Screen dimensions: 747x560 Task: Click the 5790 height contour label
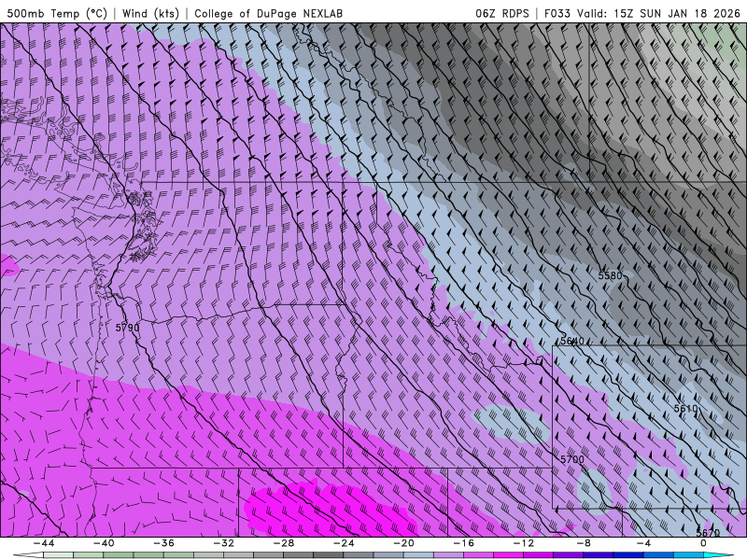pos(127,328)
